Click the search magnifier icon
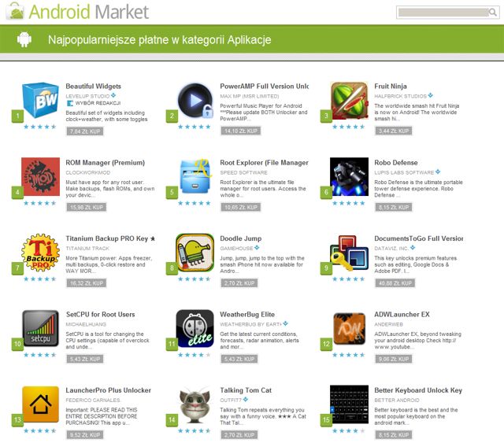This screenshot has height=443, width=504. pos(492,13)
